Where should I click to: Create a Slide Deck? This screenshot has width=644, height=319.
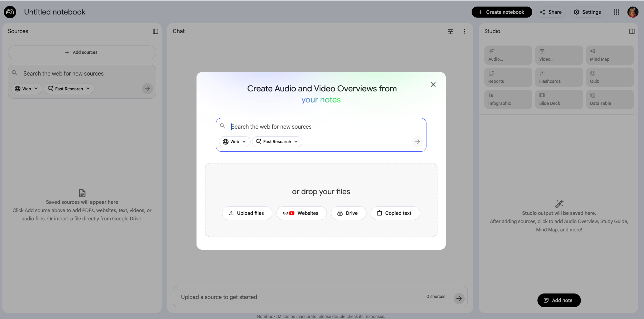tap(559, 99)
